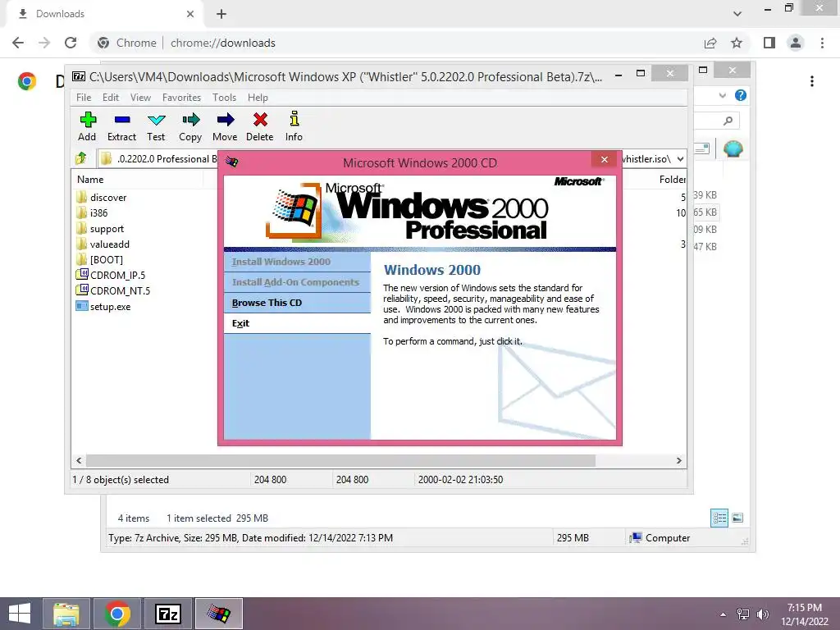
Task: Show hidden system tray icons
Action: point(724,614)
